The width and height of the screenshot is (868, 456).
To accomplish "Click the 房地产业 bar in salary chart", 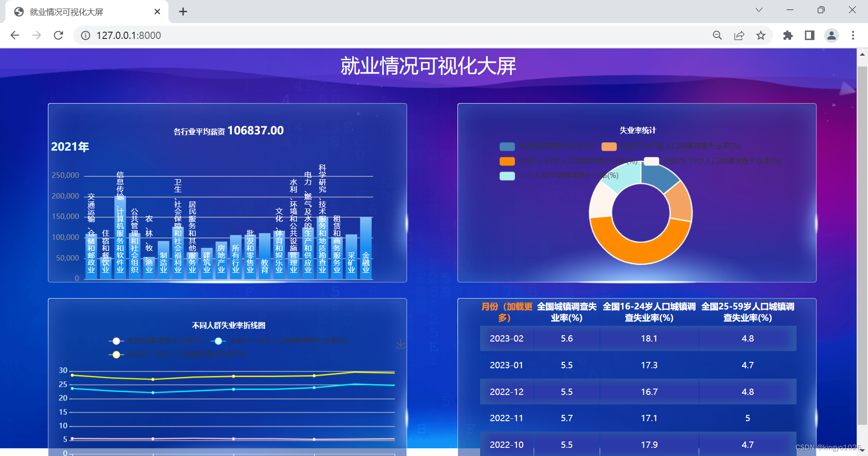I will point(221,260).
